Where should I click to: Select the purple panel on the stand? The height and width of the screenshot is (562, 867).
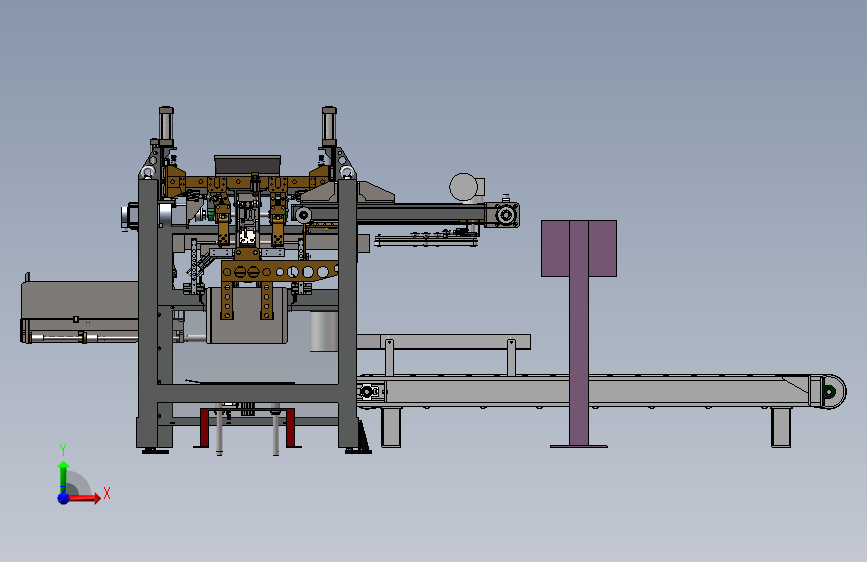pos(579,248)
